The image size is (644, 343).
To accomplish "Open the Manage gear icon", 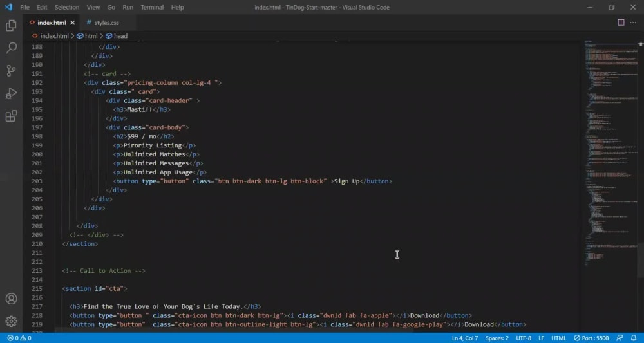I will point(11,321).
